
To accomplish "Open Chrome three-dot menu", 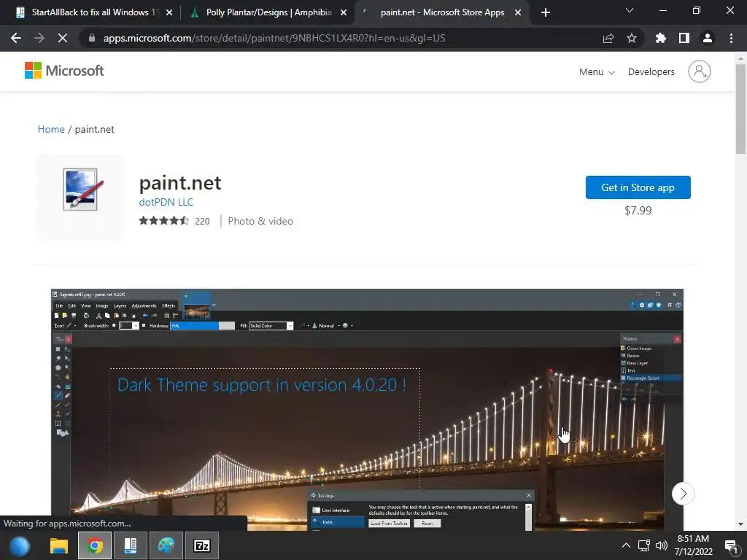I will click(731, 38).
